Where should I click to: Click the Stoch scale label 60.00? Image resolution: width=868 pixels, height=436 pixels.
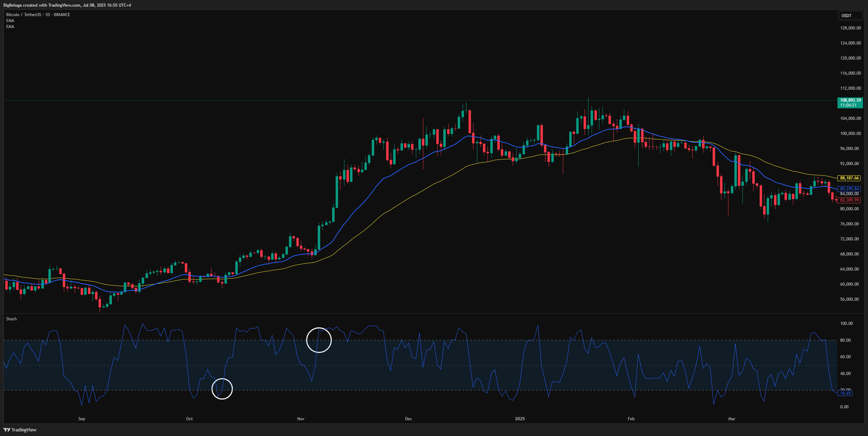pos(845,357)
